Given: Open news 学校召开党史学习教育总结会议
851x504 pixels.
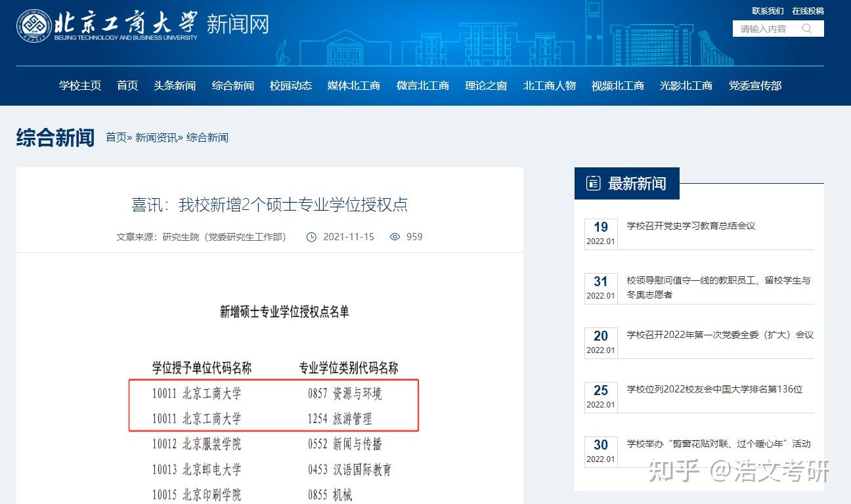Looking at the screenshot, I should [691, 226].
